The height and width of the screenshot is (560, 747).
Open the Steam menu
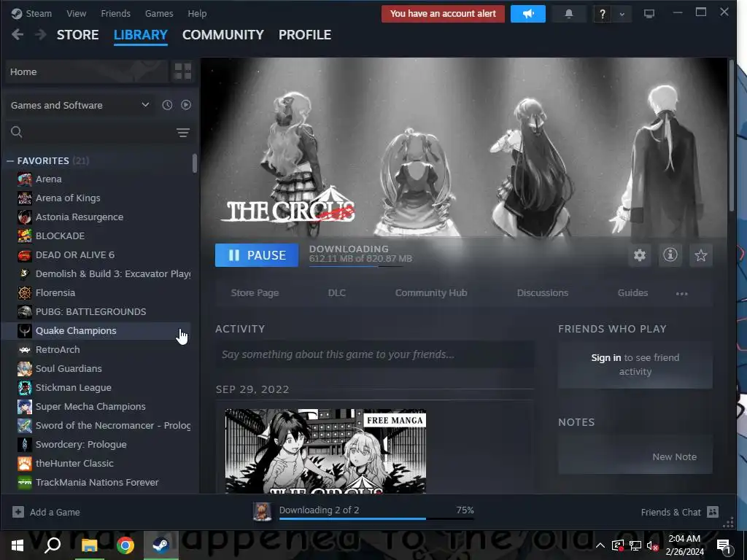tap(39, 14)
